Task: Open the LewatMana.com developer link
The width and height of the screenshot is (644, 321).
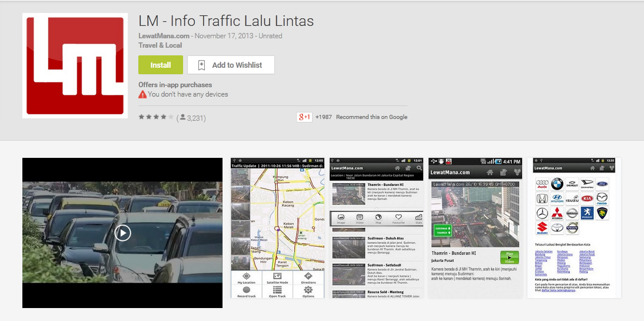Action: pos(164,36)
